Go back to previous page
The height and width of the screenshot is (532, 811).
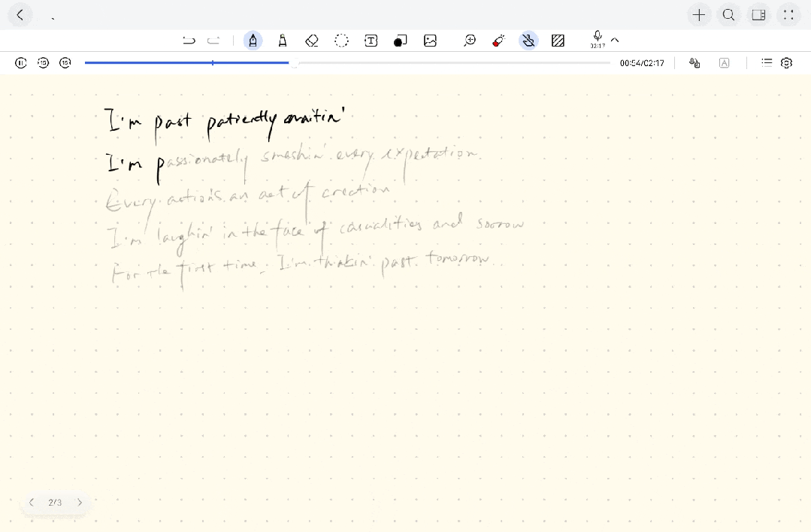[32, 502]
